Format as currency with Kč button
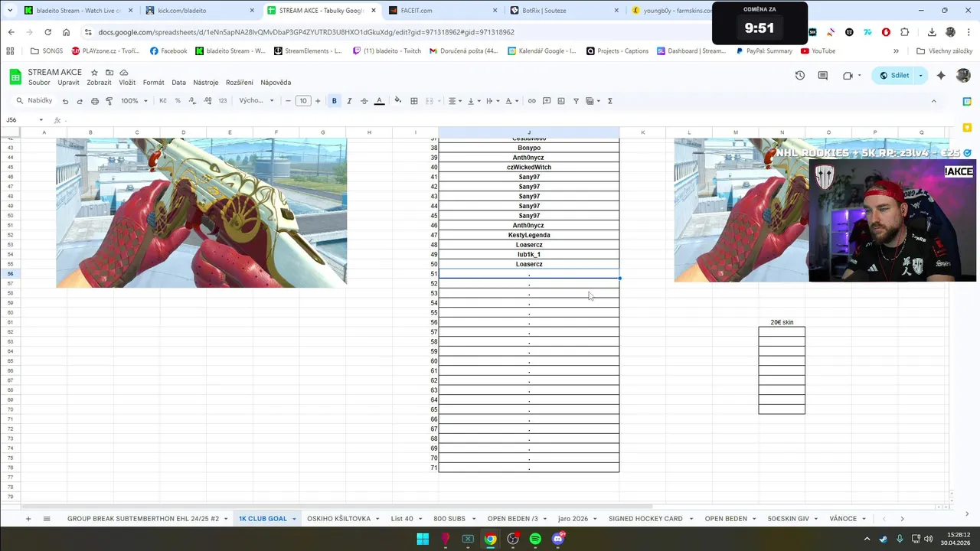The width and height of the screenshot is (980, 551). pos(162,101)
